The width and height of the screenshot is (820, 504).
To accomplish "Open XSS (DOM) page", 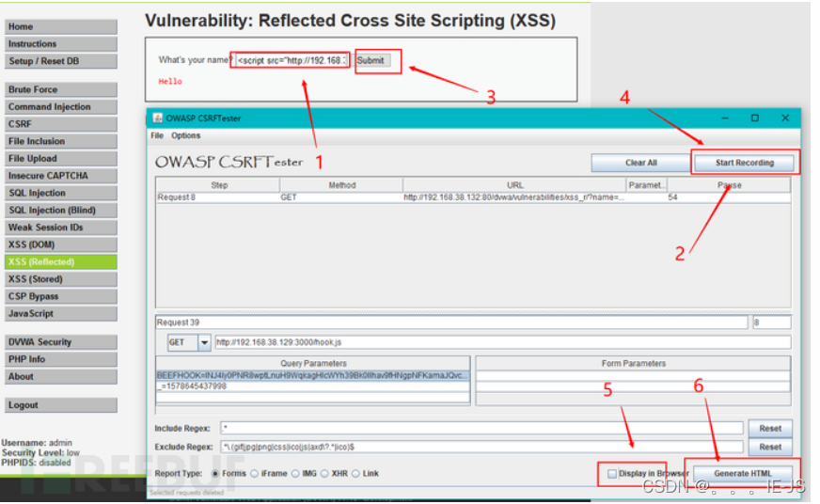I will pos(61,244).
